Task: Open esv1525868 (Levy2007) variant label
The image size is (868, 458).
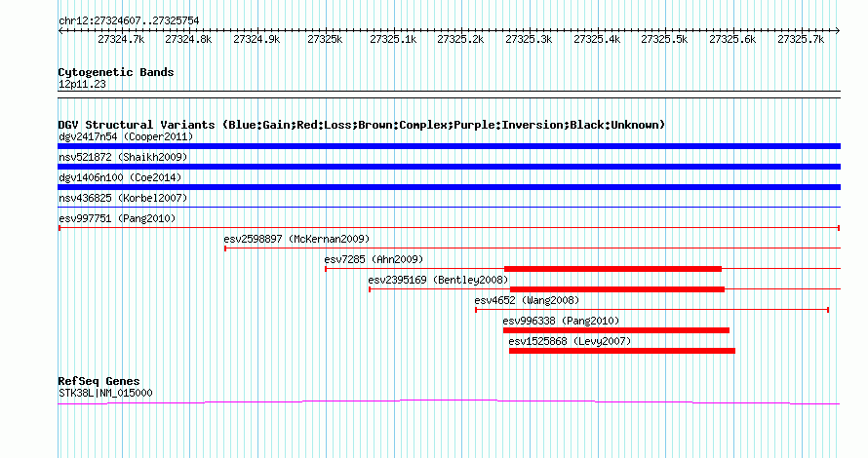Action: click(570, 341)
